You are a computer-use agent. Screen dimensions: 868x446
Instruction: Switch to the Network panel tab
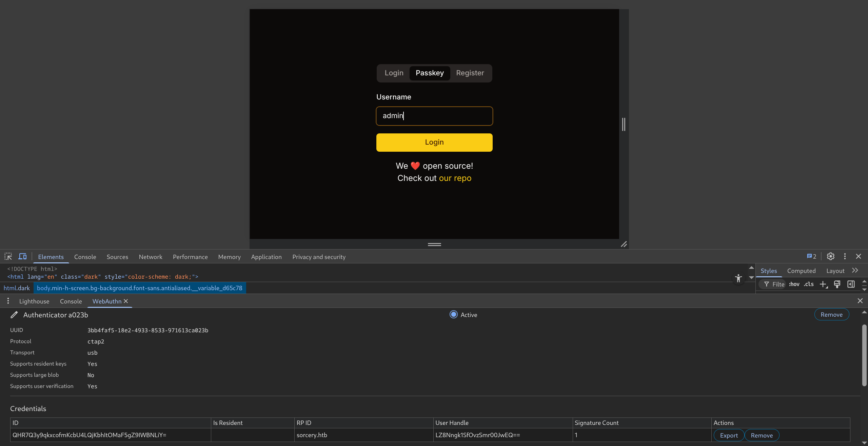pyautogui.click(x=150, y=257)
